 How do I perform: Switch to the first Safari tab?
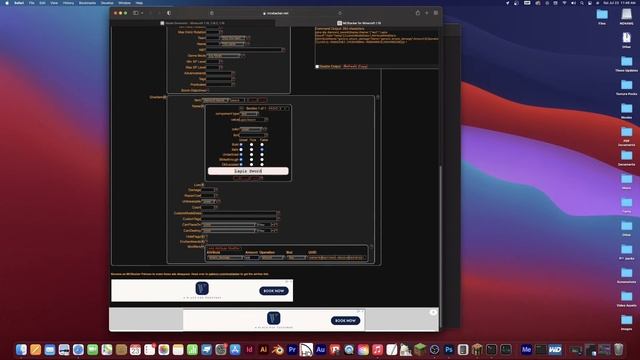click(193, 23)
